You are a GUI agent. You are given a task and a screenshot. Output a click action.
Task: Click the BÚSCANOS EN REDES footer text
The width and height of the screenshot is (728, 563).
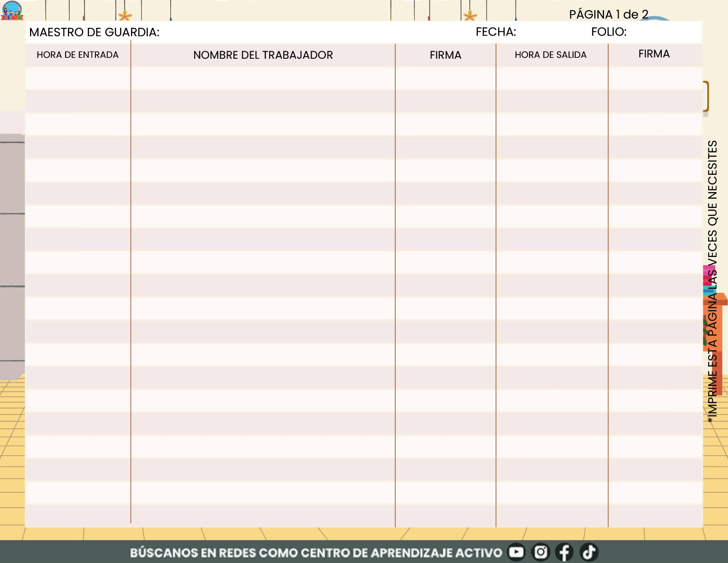tap(316, 553)
